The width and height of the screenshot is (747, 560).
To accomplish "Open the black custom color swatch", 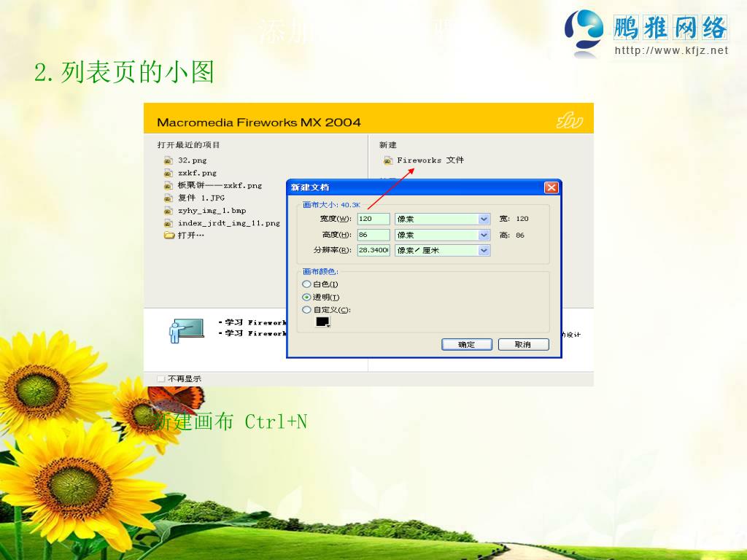I will [x=322, y=322].
